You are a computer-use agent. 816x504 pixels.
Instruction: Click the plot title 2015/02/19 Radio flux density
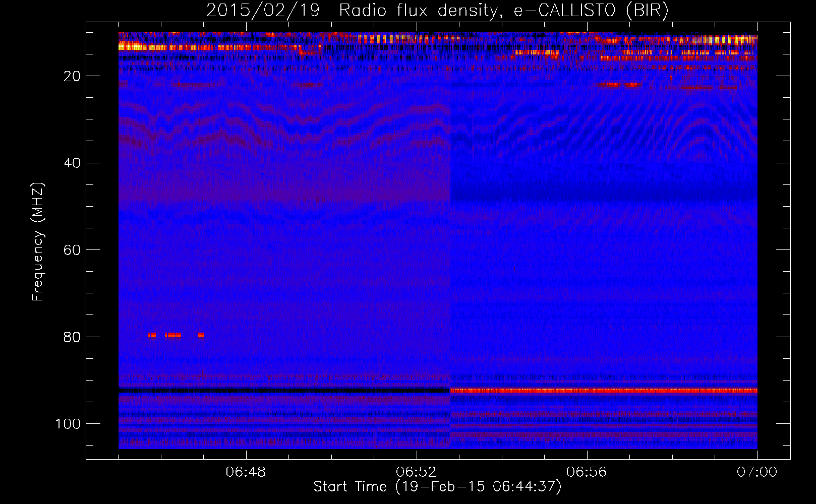437,11
